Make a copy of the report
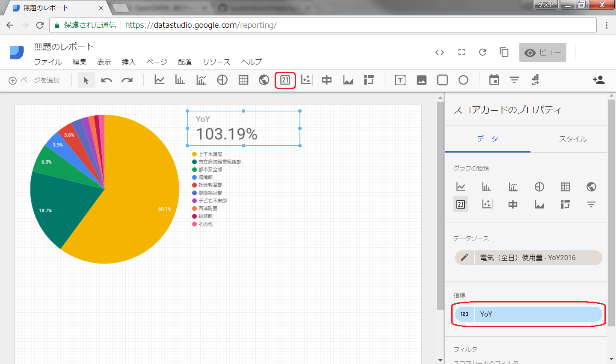Screen dimensions: 616x364 [x=504, y=52]
